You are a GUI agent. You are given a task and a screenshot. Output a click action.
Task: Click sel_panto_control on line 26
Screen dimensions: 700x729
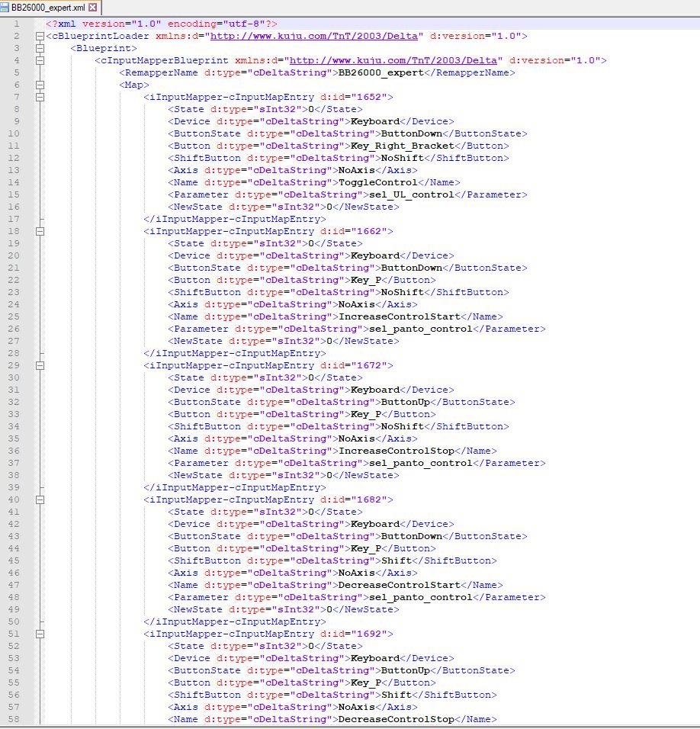click(x=421, y=329)
